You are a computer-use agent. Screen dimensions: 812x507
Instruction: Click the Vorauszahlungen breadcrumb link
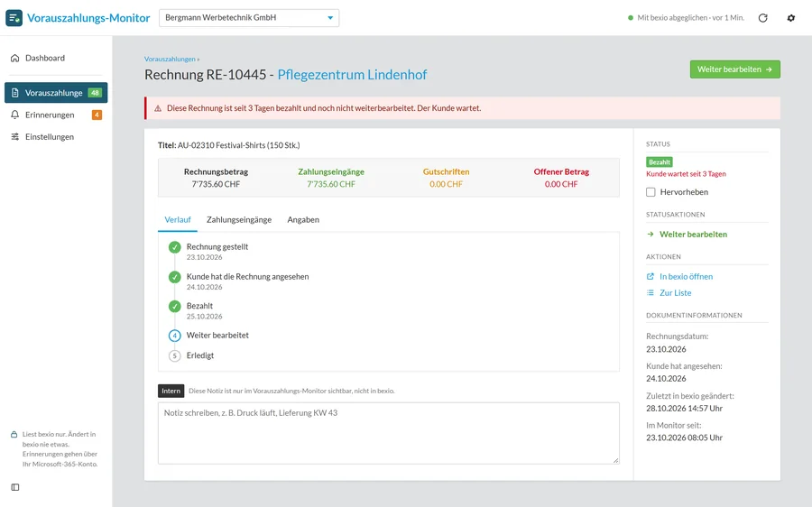(170, 59)
